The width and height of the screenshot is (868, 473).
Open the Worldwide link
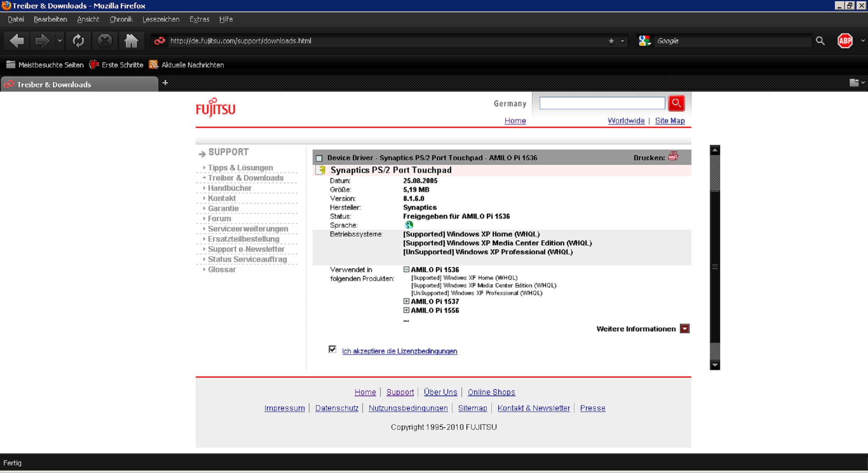[x=626, y=121]
